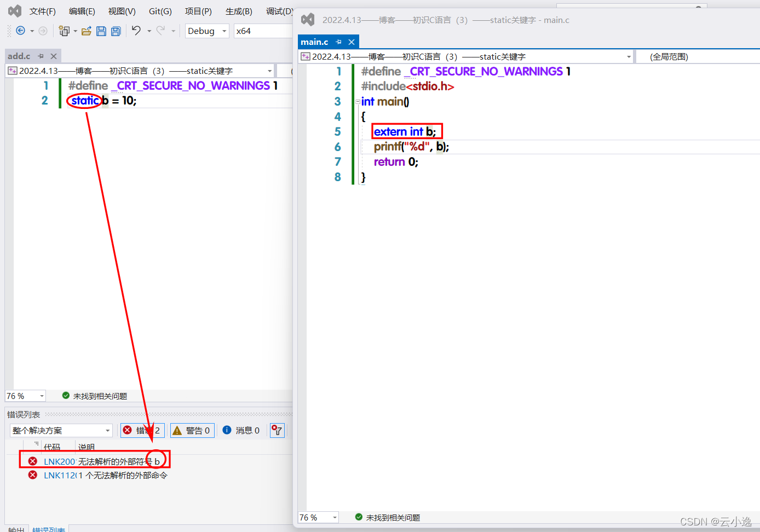Click the Visual Studio logo in main.c window
Viewport: 760px width, 532px height.
pyautogui.click(x=308, y=20)
